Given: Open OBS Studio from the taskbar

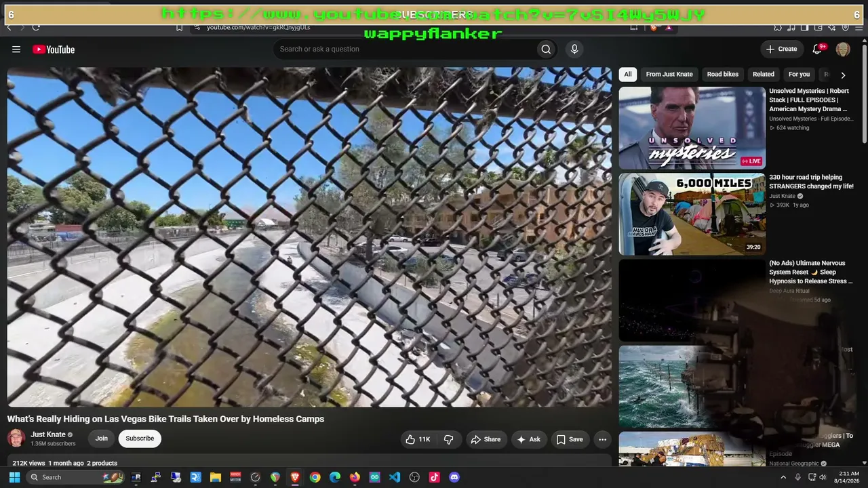Looking at the screenshot, I should (414, 477).
